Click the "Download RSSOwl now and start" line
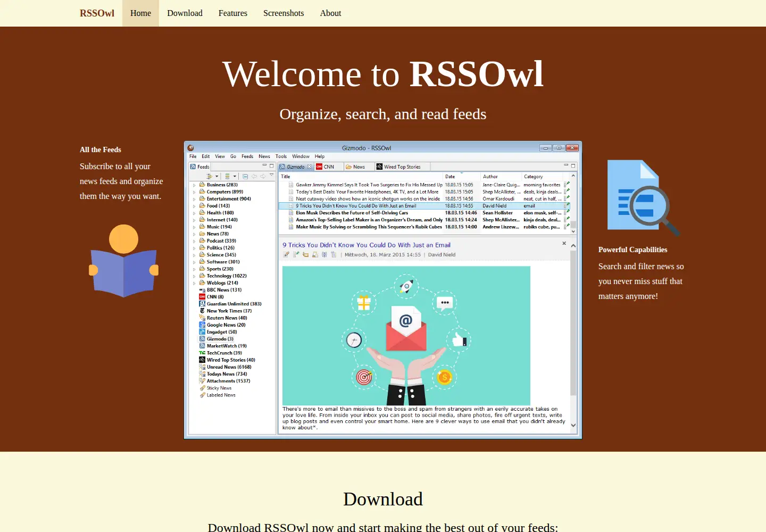766x532 pixels. [x=383, y=528]
